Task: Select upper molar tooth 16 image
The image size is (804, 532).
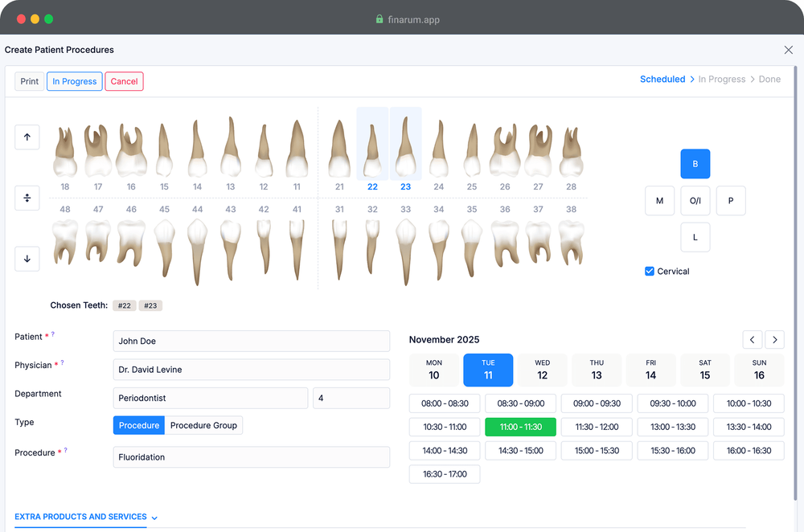Action: tap(131, 150)
